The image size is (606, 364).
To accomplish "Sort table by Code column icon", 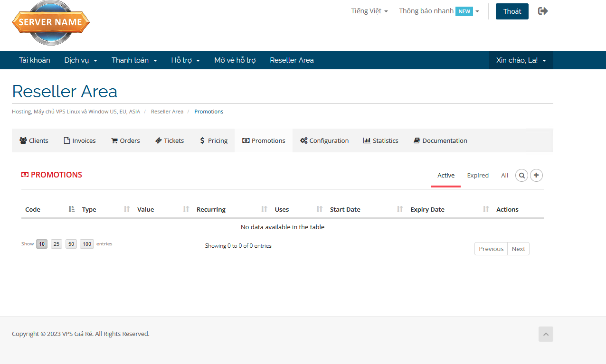I will [71, 209].
